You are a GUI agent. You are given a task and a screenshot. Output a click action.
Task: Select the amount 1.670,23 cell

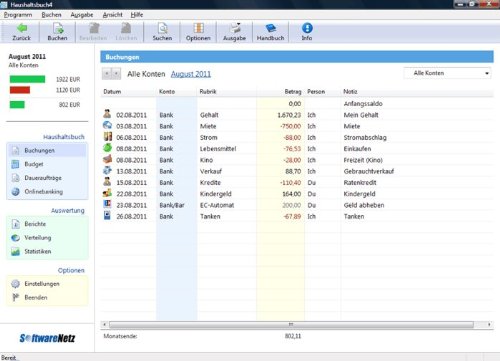coord(289,115)
